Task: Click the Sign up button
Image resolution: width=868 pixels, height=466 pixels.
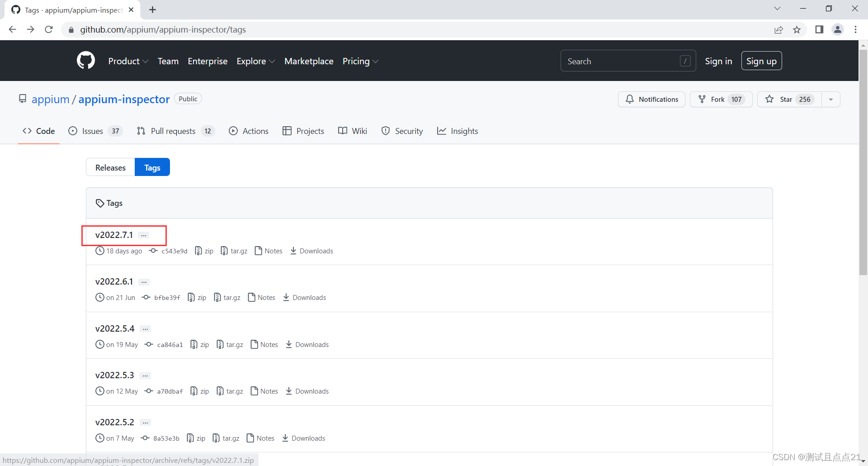Action: tap(761, 61)
